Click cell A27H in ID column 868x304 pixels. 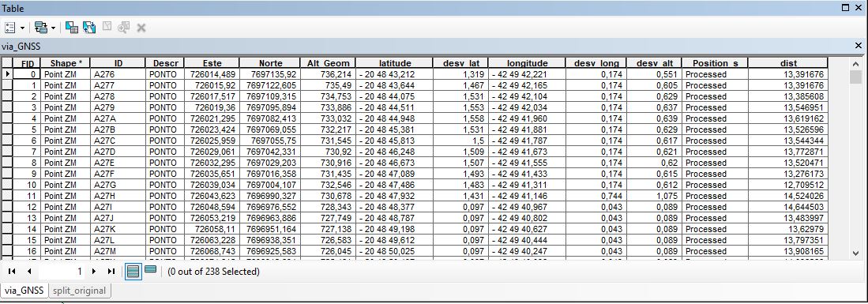[118, 196]
